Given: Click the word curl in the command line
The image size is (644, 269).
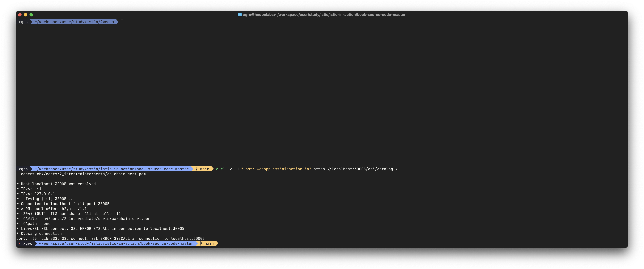Looking at the screenshot, I should pyautogui.click(x=220, y=169).
